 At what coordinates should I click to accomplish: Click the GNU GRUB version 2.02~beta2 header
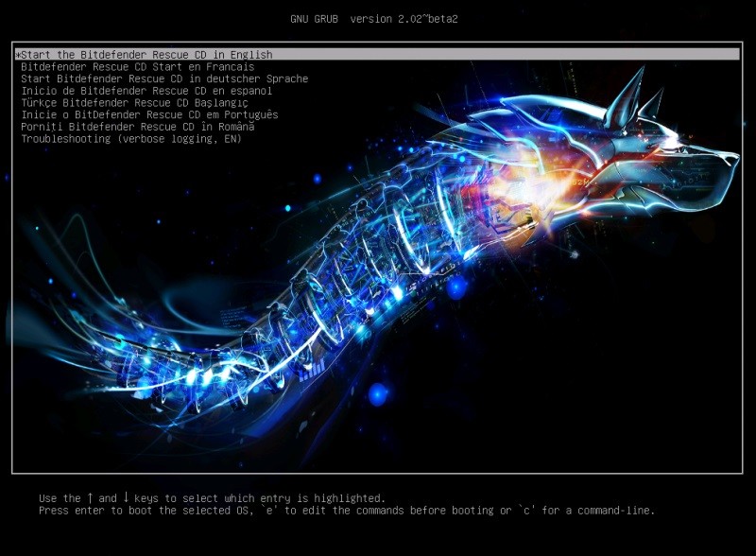coord(374,19)
